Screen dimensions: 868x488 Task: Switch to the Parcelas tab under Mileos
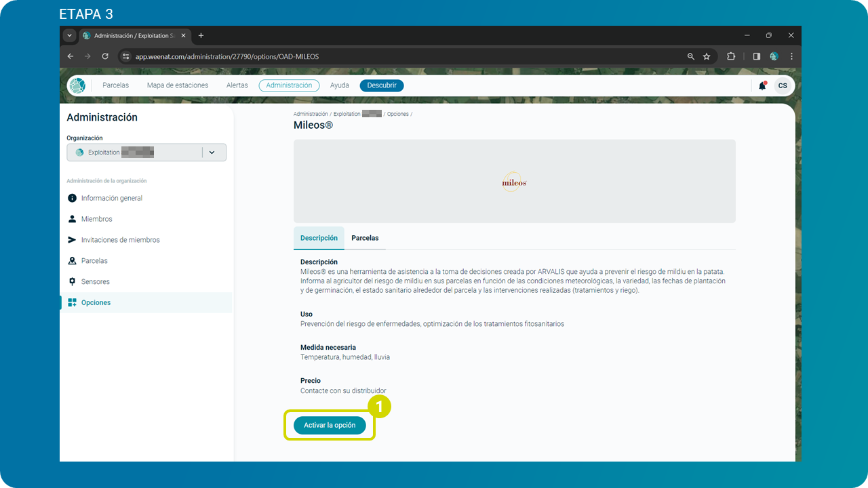pyautogui.click(x=365, y=238)
